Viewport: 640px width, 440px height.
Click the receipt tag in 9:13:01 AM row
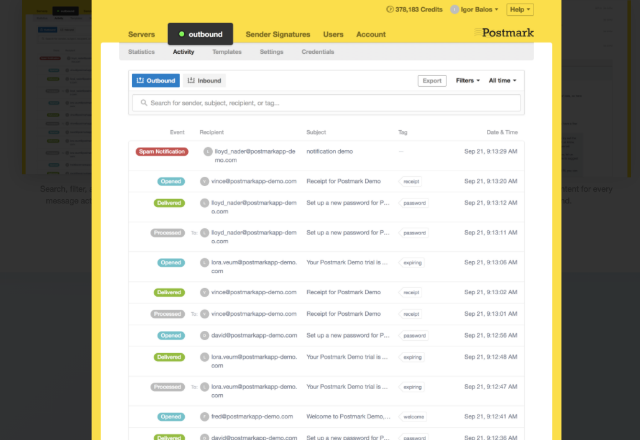411,314
